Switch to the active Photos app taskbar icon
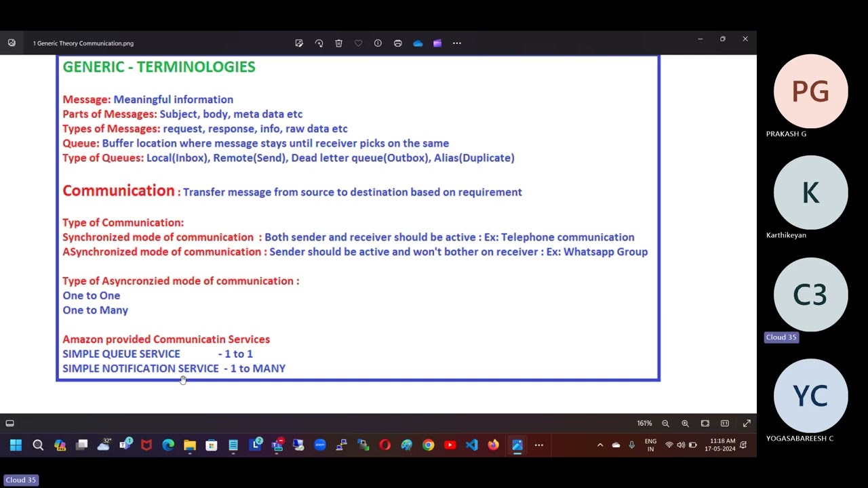Image resolution: width=868 pixels, height=488 pixels. [x=517, y=445]
